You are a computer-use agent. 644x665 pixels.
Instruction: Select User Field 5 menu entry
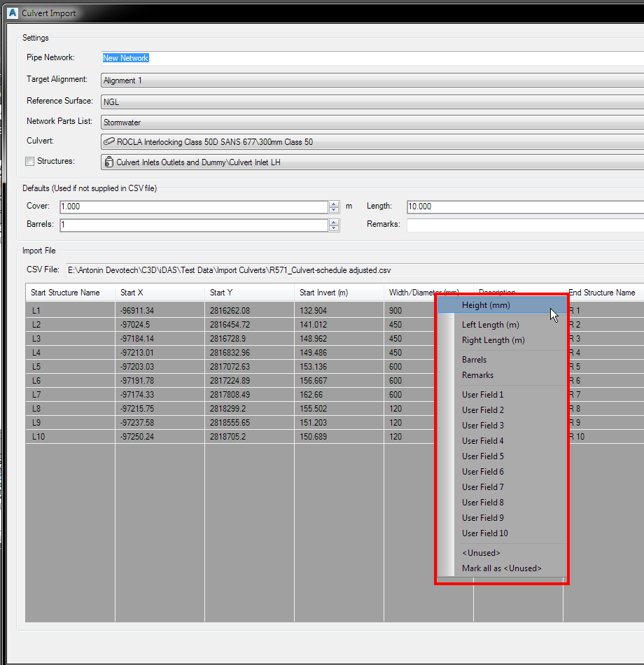(503, 456)
